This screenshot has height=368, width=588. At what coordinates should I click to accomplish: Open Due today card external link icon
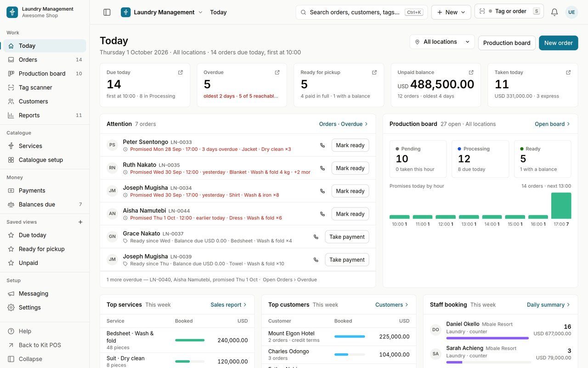click(181, 72)
